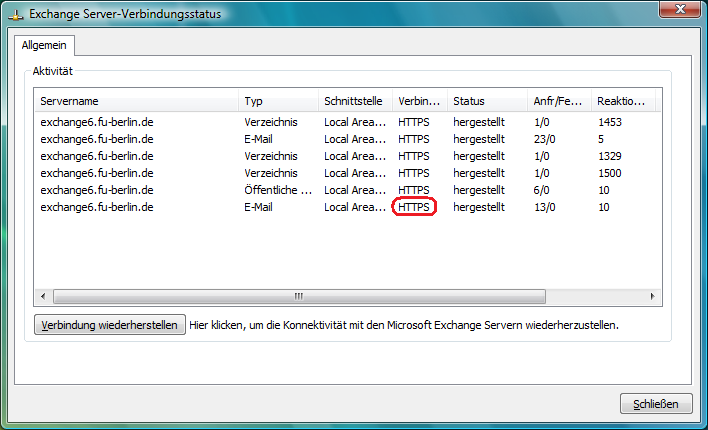
Task: Select the Allgemein tab
Action: [x=43, y=46]
